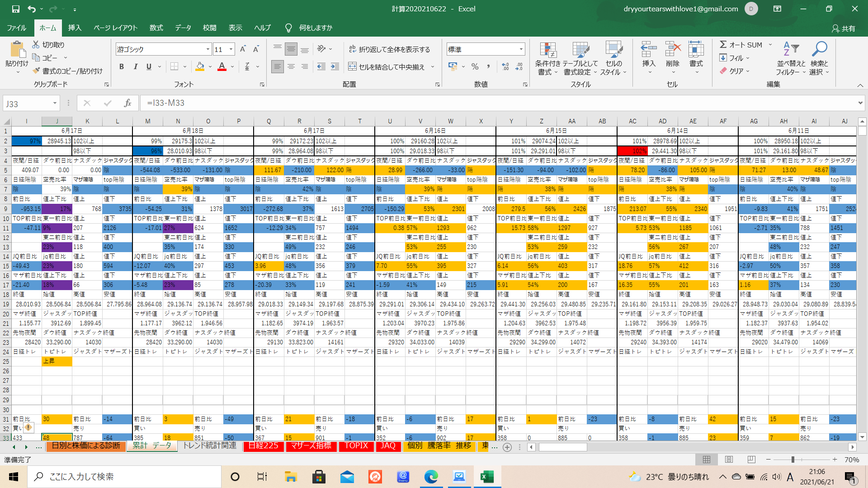Open the Name Box dropdown arrow
The width and height of the screenshot is (868, 488).
click(x=55, y=103)
